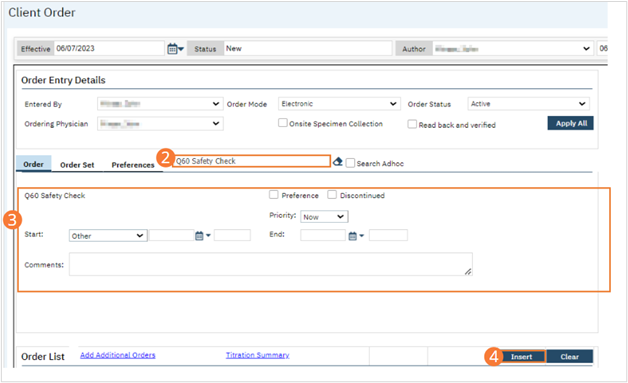628x383 pixels.
Task: Tick the Preference checkbox
Action: (274, 195)
